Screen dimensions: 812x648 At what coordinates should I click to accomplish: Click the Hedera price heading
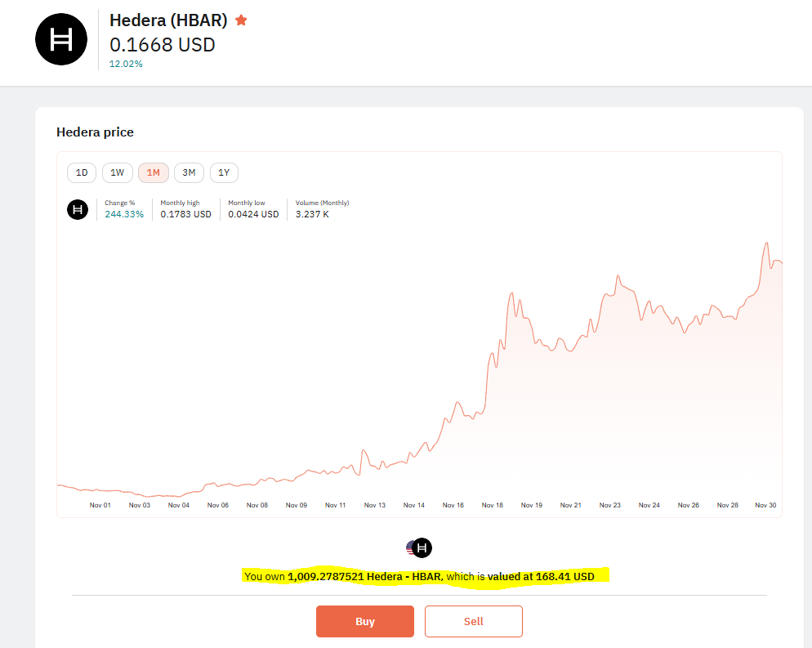point(95,132)
